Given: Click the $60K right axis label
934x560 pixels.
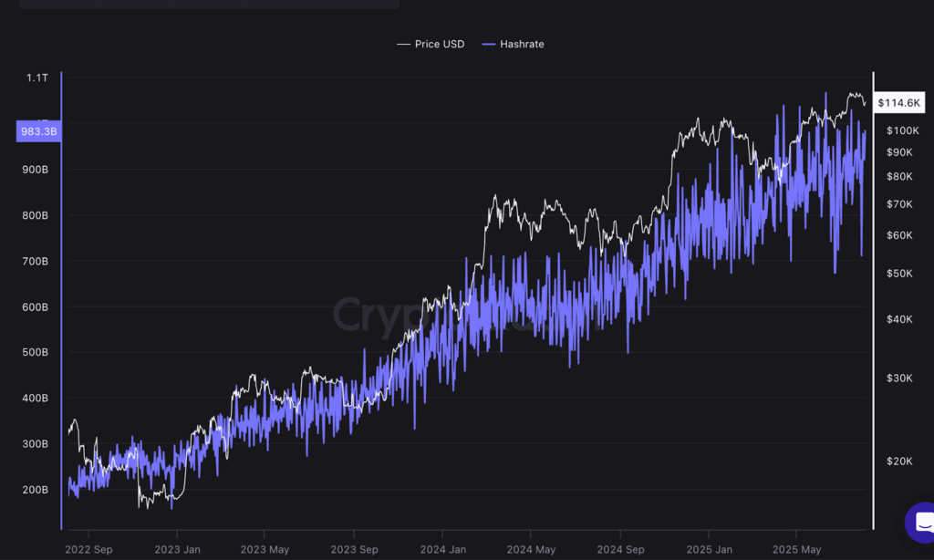Looking at the screenshot, I should pyautogui.click(x=899, y=235).
